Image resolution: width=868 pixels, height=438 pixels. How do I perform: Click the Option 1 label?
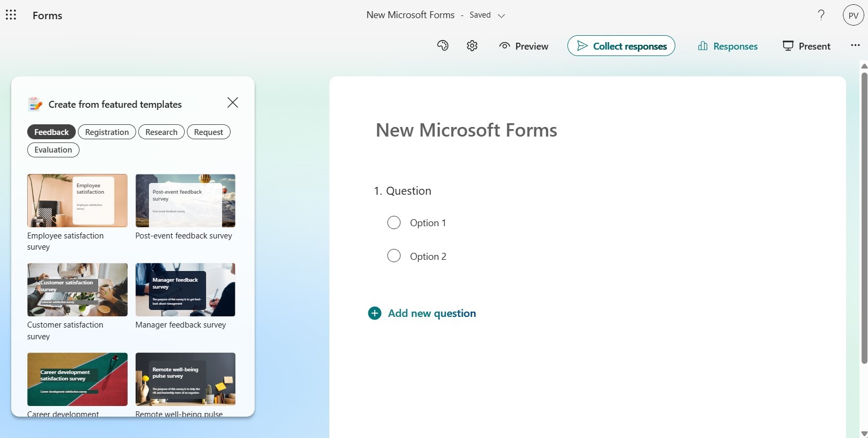point(428,223)
